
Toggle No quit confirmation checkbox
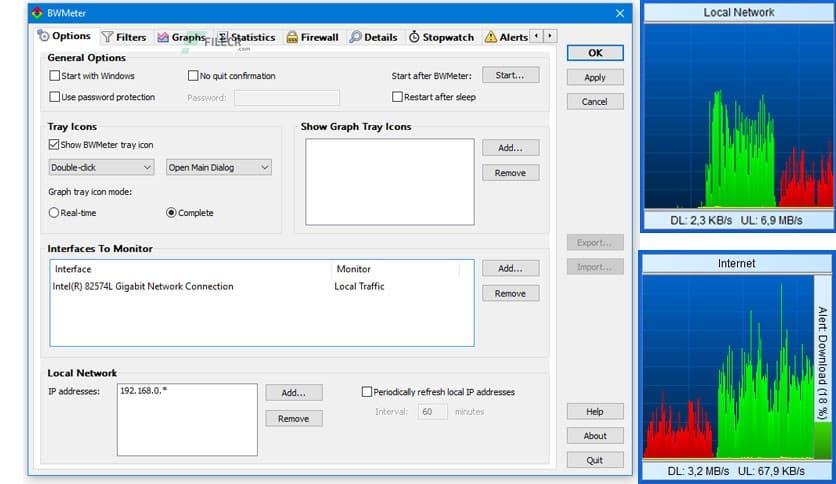193,76
